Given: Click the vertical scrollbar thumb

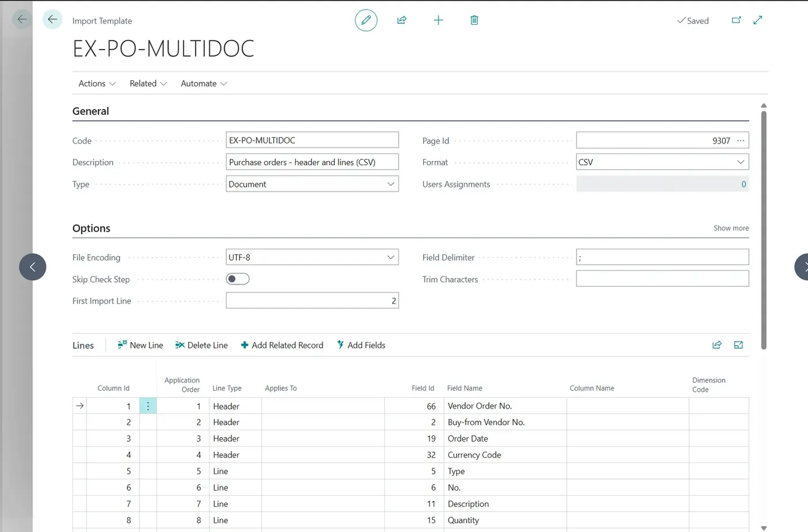Looking at the screenshot, I should point(764,230).
